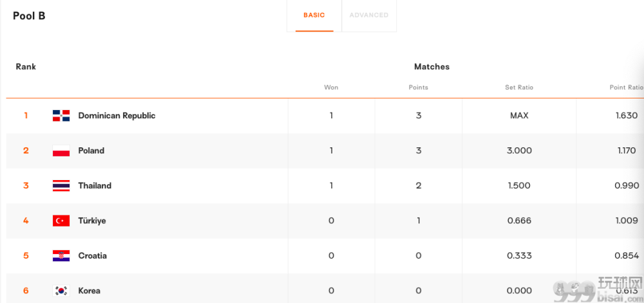Click the Rank column header
The height and width of the screenshot is (303, 644).
tap(26, 66)
